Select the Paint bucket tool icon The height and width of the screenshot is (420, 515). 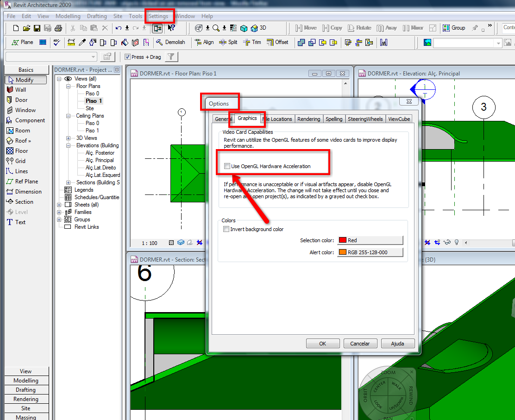125,42
